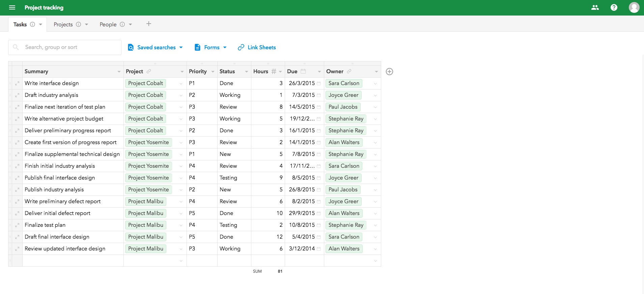
Task: Open the hamburger menu in the header
Action: click(x=12, y=7)
